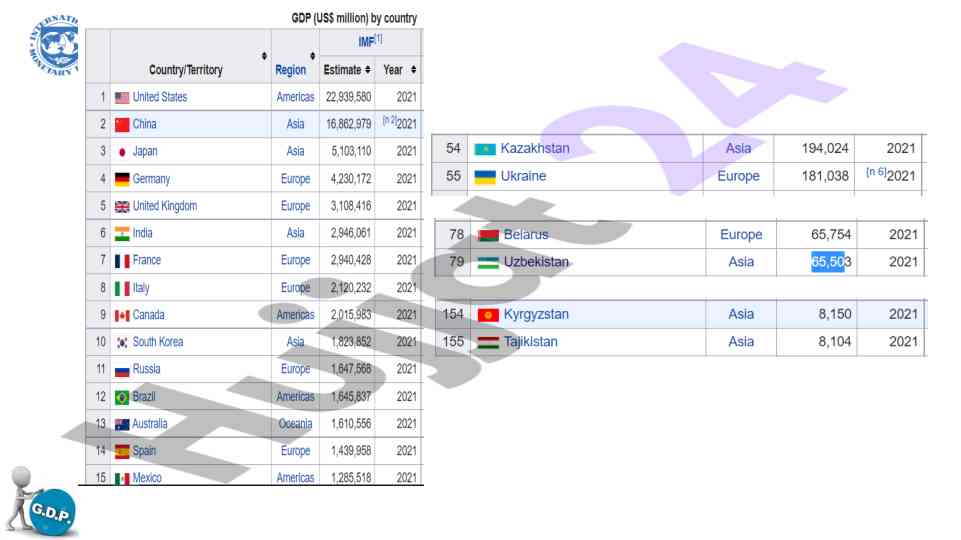This screenshot has width=961, height=540.
Task: Click the Brazil flag icon
Action: pos(122,397)
